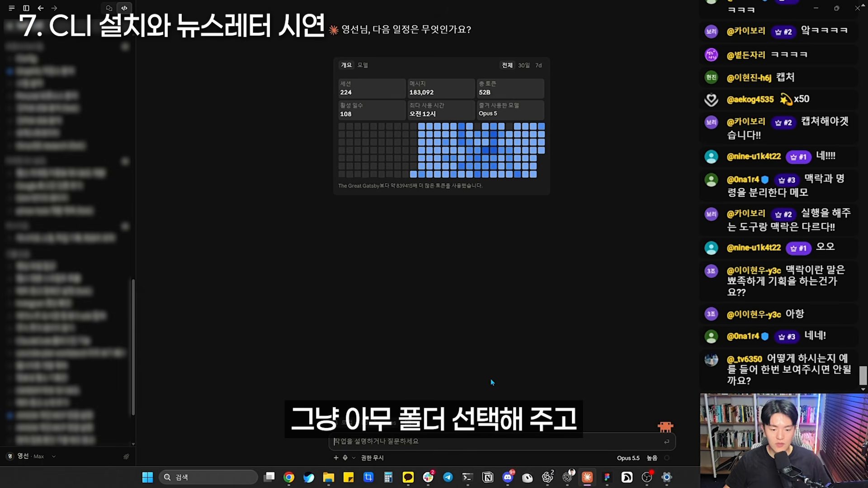The height and width of the screenshot is (488, 868).
Task: Go forward with the right arrow icon
Action: pos(54,8)
